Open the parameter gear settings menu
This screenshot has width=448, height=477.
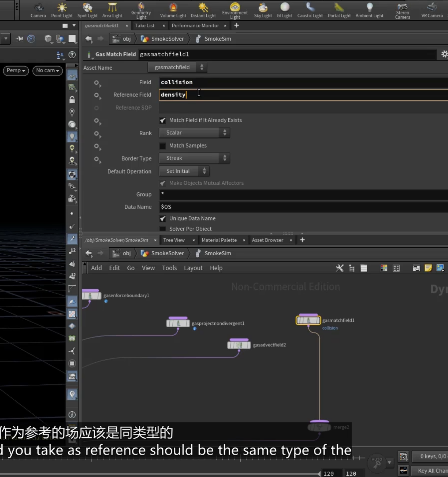444,54
